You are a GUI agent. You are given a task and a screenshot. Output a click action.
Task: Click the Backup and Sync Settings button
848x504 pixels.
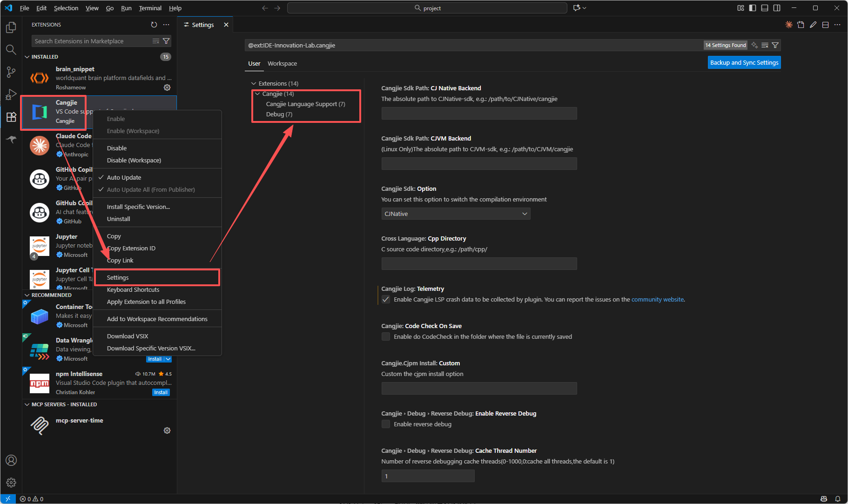[x=744, y=62]
